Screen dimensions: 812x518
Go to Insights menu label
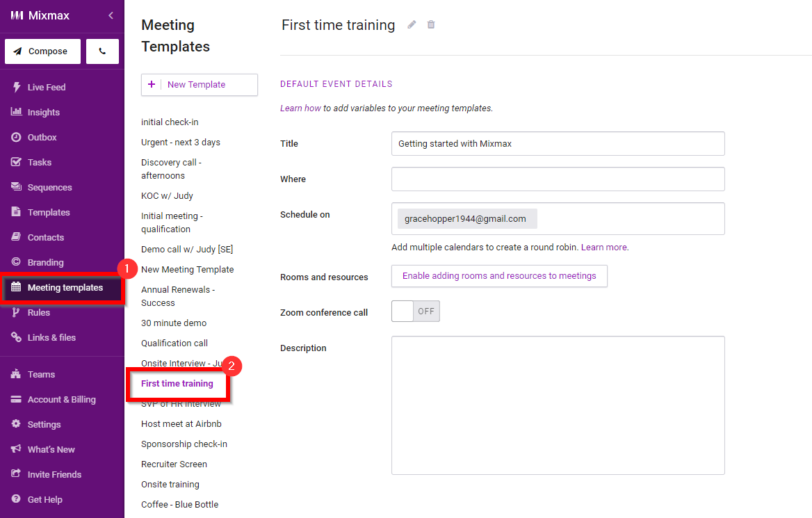(44, 112)
